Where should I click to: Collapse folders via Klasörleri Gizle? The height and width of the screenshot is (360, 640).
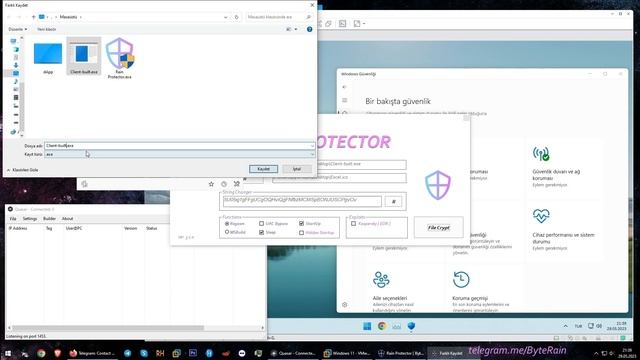pyautogui.click(x=23, y=170)
